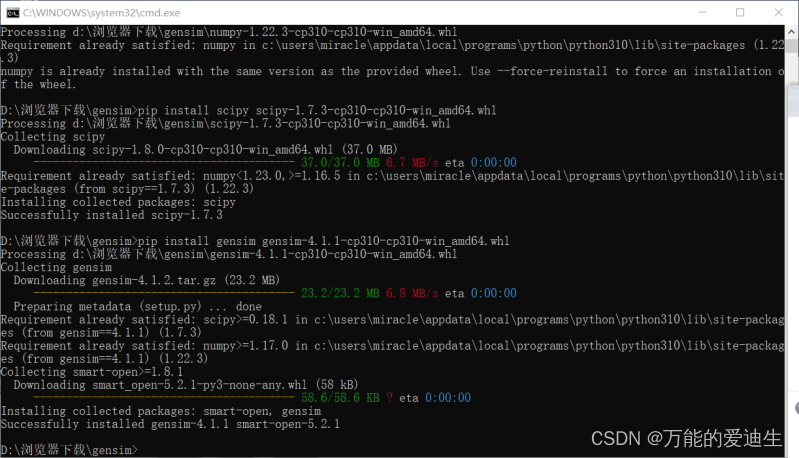
Task: Minimize the cmd.exe window
Action: [702, 13]
